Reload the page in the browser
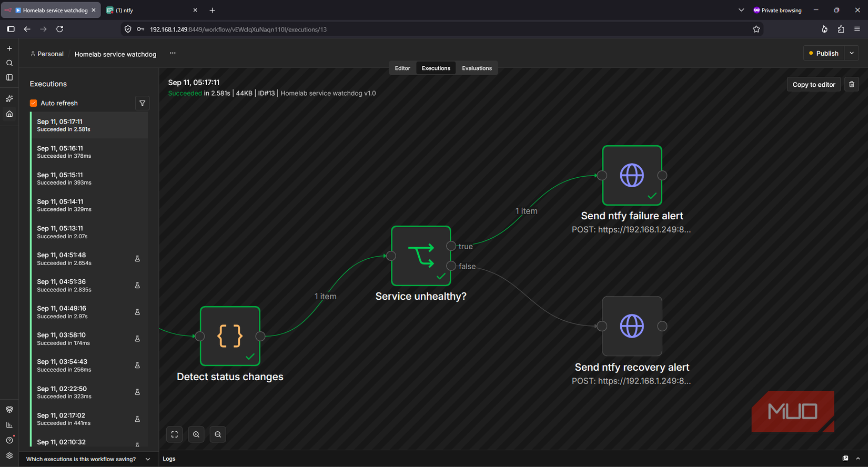 pos(60,29)
